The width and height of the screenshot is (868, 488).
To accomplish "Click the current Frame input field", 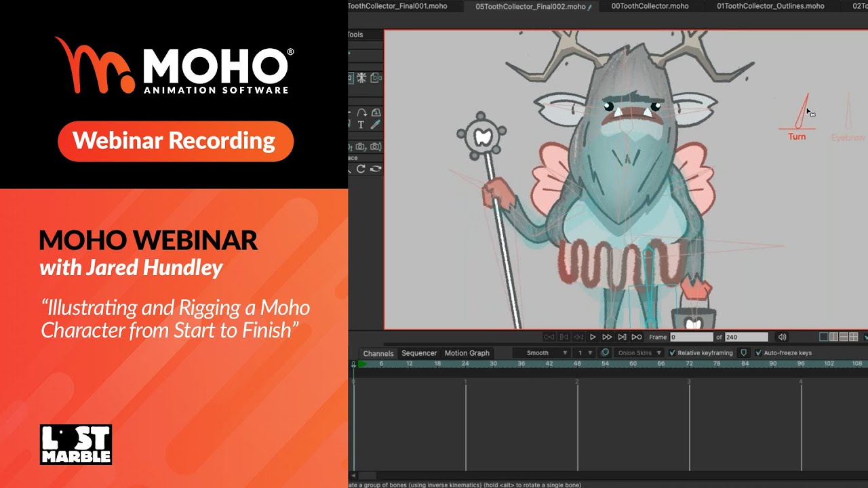I will point(692,337).
